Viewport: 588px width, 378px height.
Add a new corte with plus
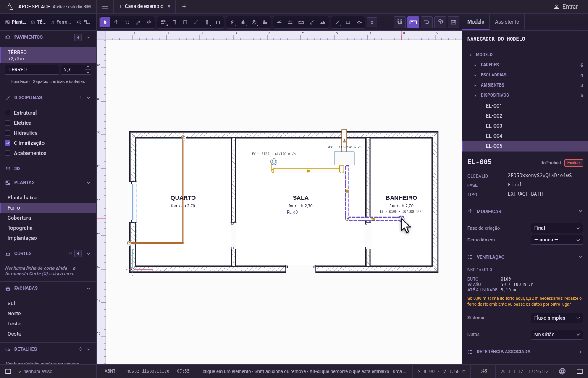coord(78,254)
